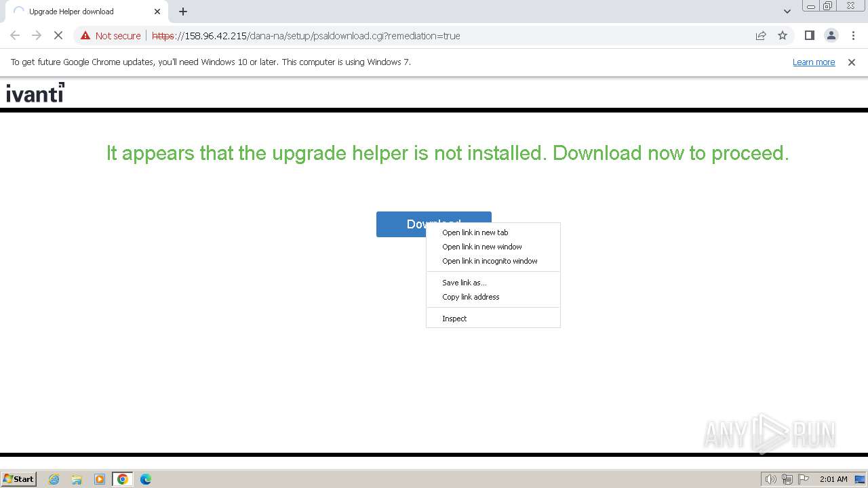Click the show desktop button
The image size is (868, 488).
pyautogui.click(x=860, y=479)
